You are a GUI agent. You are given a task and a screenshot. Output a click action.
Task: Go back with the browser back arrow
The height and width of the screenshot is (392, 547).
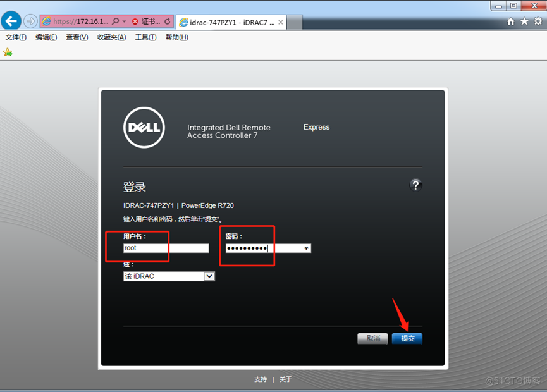click(x=11, y=21)
